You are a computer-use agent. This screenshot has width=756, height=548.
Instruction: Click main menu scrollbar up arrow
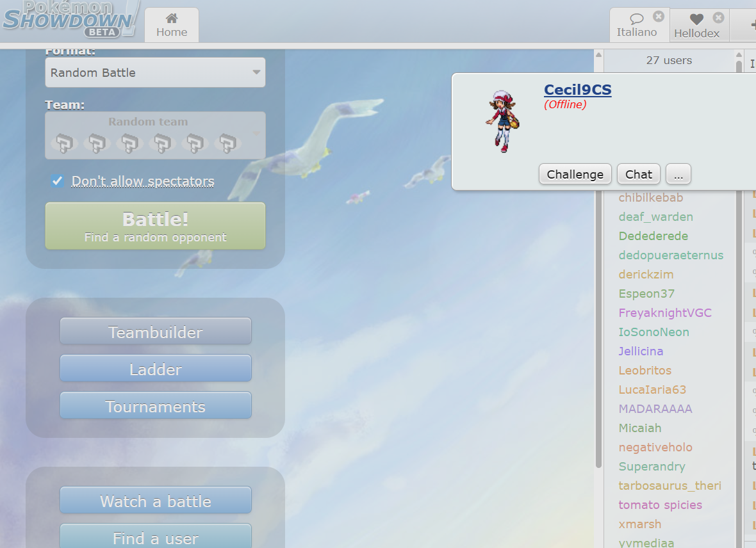[x=599, y=54]
